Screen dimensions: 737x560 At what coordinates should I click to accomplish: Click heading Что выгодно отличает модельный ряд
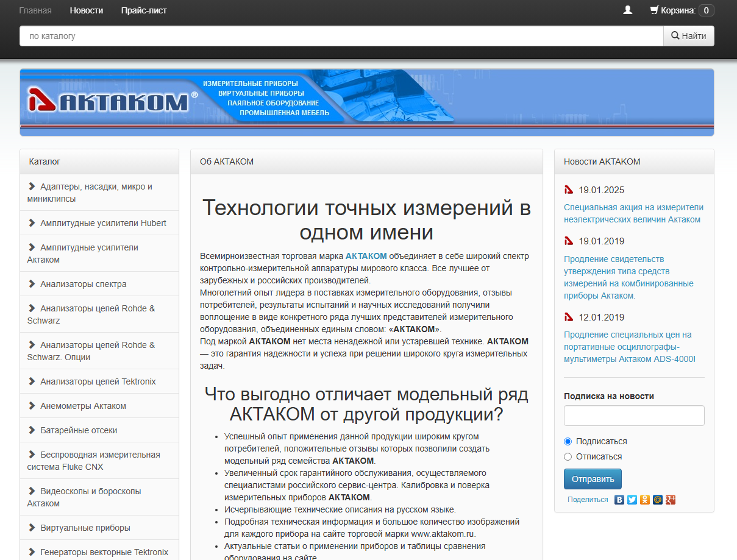tap(366, 405)
